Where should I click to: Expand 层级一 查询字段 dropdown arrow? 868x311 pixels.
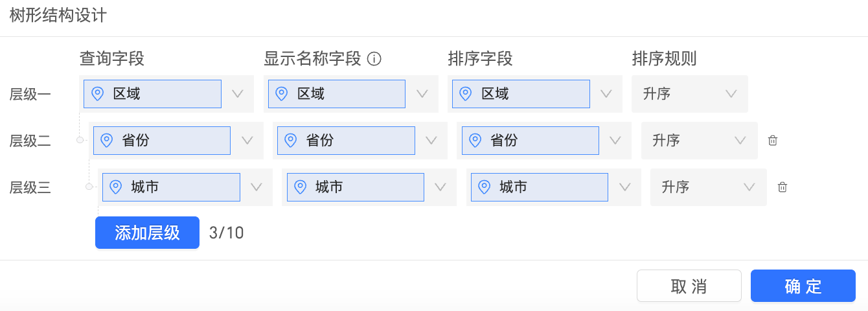[x=238, y=94]
